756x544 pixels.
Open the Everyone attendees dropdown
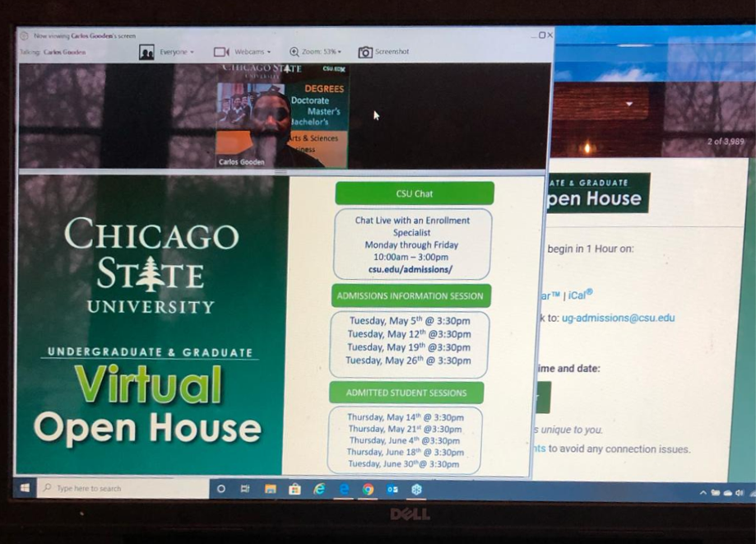tap(166, 52)
